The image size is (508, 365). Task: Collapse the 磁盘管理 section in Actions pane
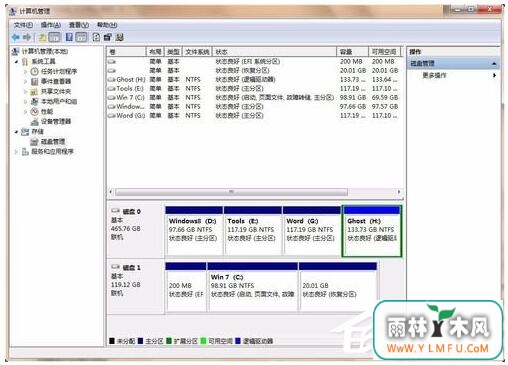[x=494, y=64]
